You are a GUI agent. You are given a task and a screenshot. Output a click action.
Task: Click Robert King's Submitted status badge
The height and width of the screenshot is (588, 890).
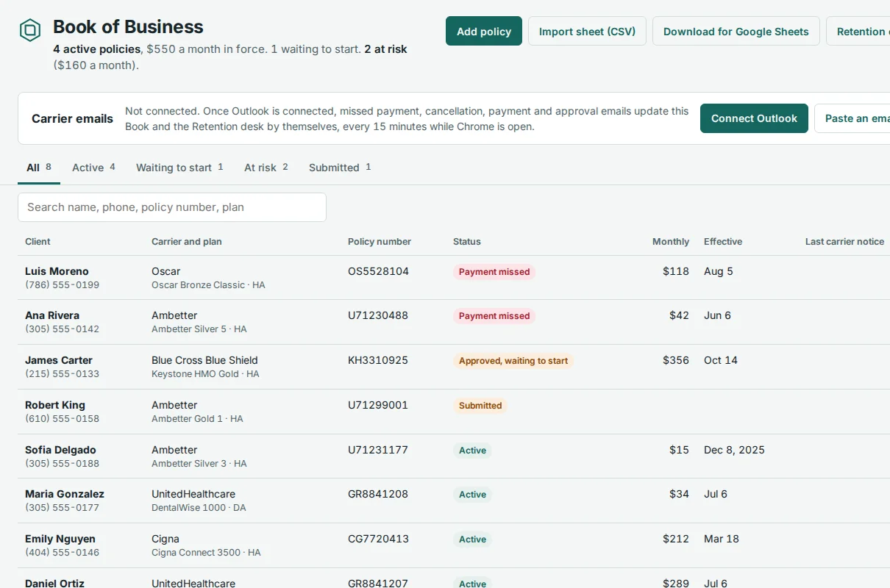point(480,406)
